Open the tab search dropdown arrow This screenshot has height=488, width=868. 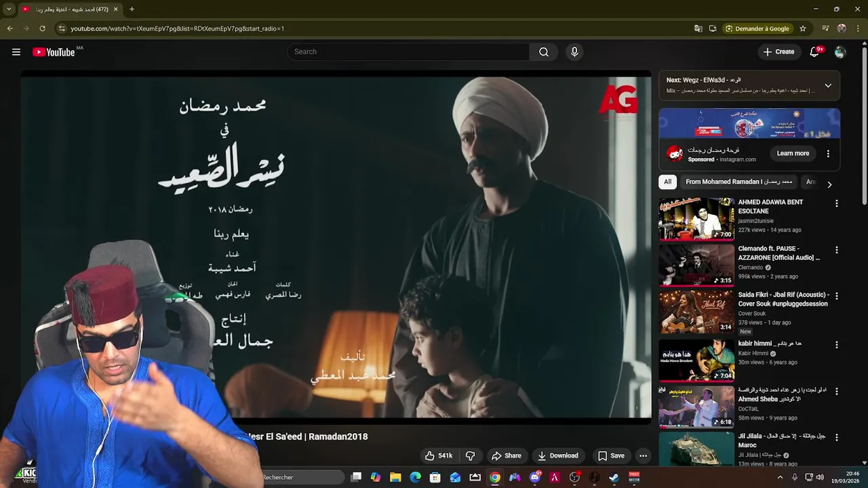9,9
